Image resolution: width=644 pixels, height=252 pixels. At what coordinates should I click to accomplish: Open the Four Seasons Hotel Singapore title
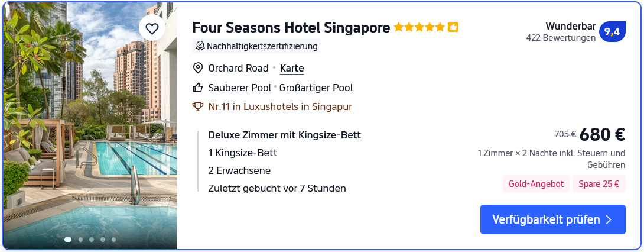coord(291,28)
